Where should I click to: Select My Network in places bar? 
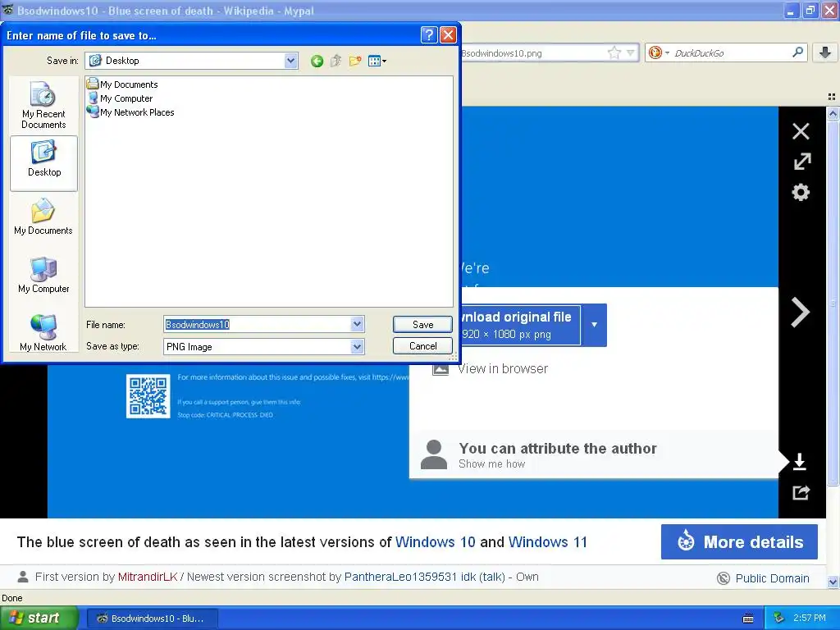click(x=44, y=332)
